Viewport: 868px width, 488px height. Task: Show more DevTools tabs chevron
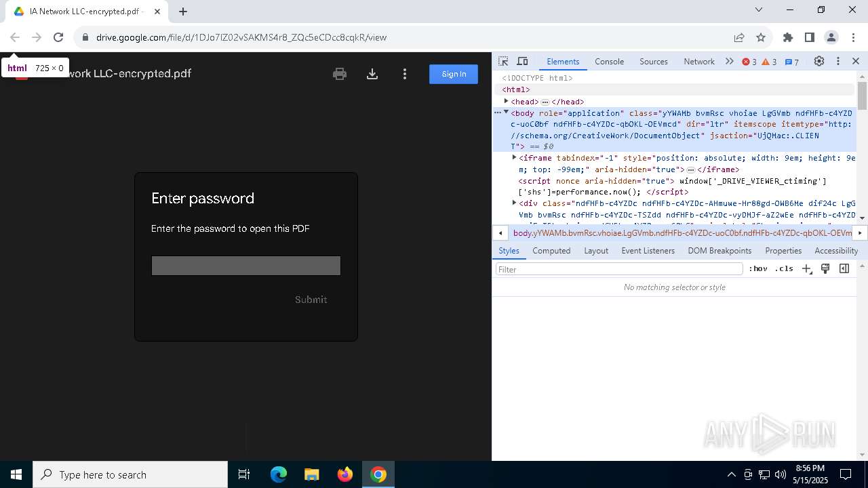pyautogui.click(x=729, y=61)
